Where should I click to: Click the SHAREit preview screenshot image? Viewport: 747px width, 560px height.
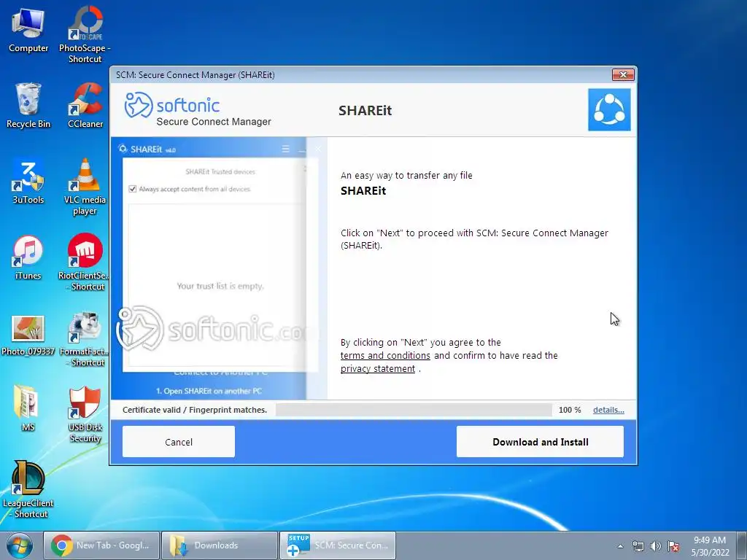pos(219,268)
